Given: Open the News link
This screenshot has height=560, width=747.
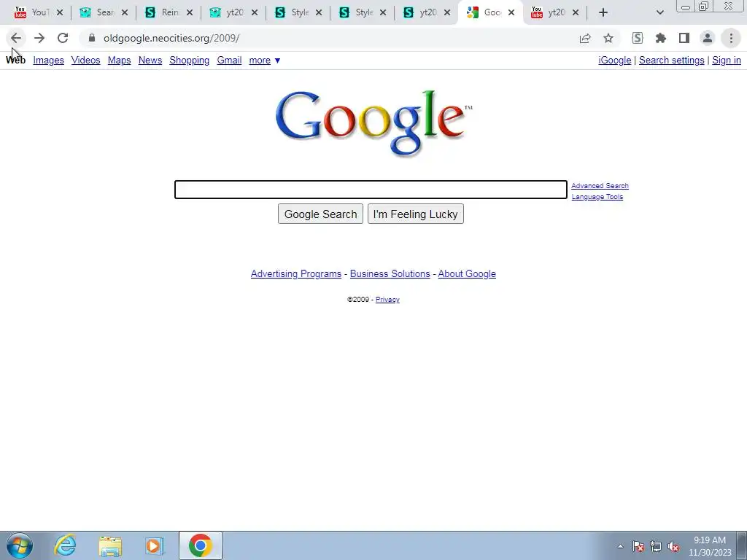Looking at the screenshot, I should coord(150,61).
